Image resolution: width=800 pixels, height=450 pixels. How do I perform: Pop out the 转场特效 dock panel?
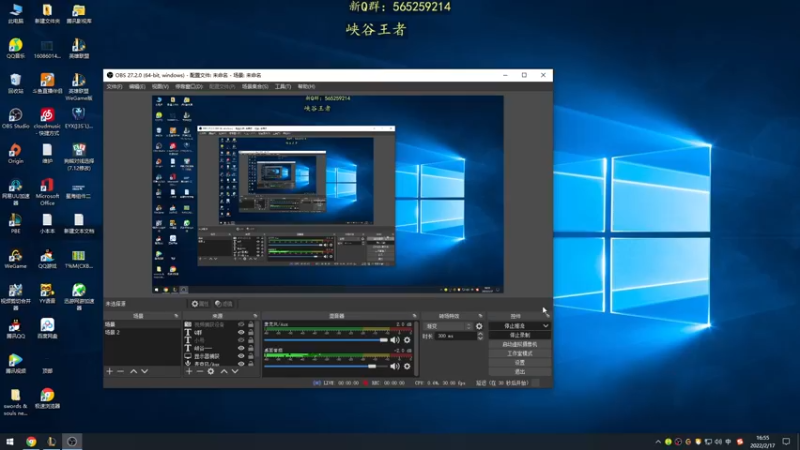tap(480, 316)
